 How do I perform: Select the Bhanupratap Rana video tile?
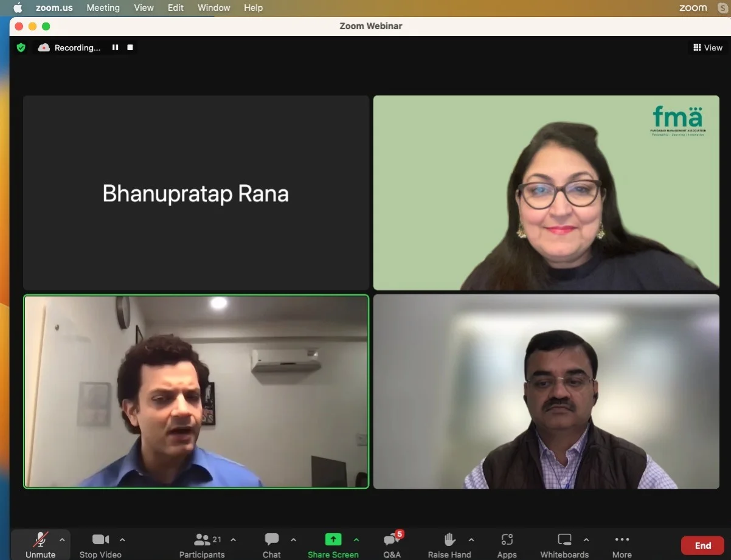point(196,193)
